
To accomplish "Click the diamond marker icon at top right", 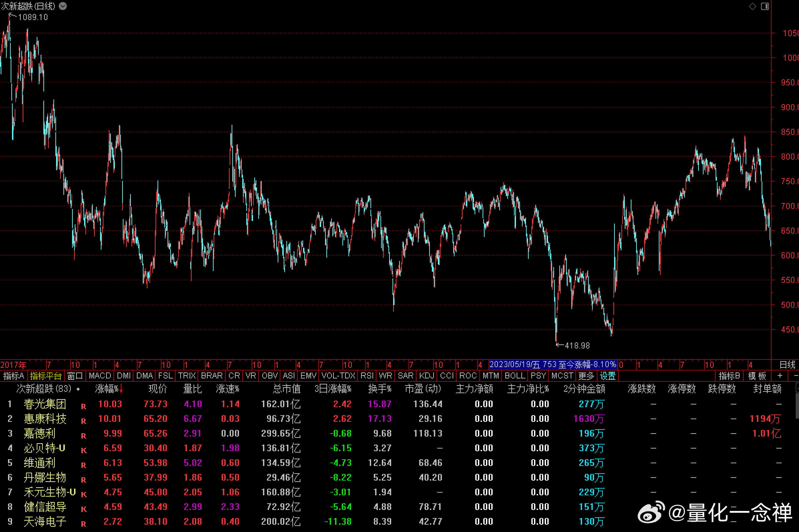I will [x=753, y=6].
